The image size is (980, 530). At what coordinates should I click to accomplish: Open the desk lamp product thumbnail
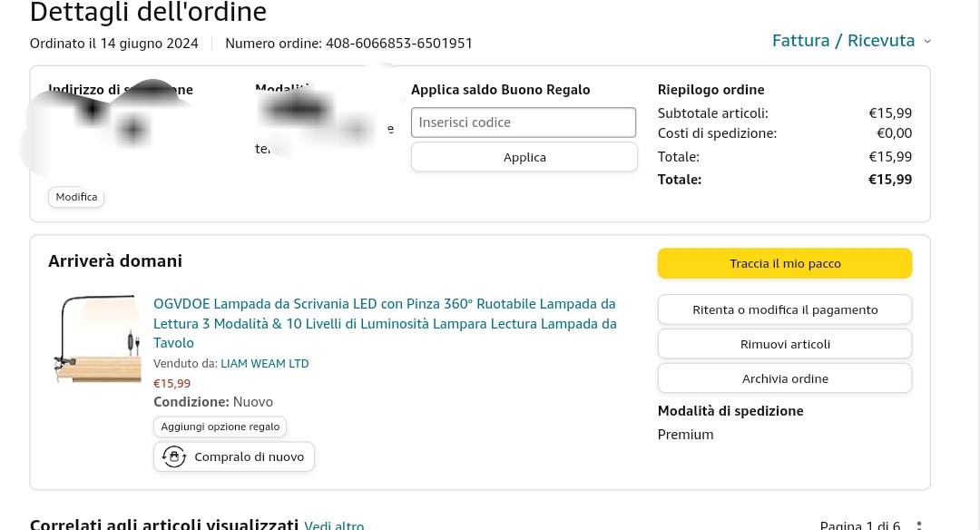[95, 338]
